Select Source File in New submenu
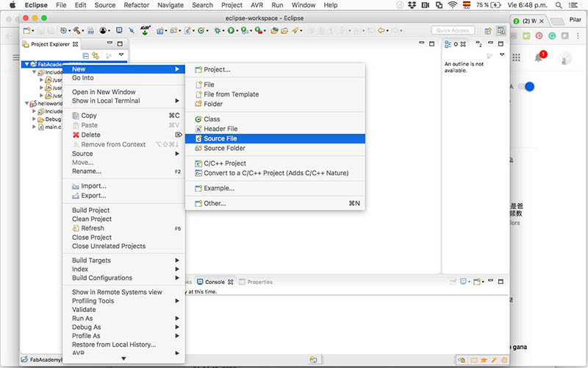The height and width of the screenshot is (368, 588). pyautogui.click(x=275, y=138)
